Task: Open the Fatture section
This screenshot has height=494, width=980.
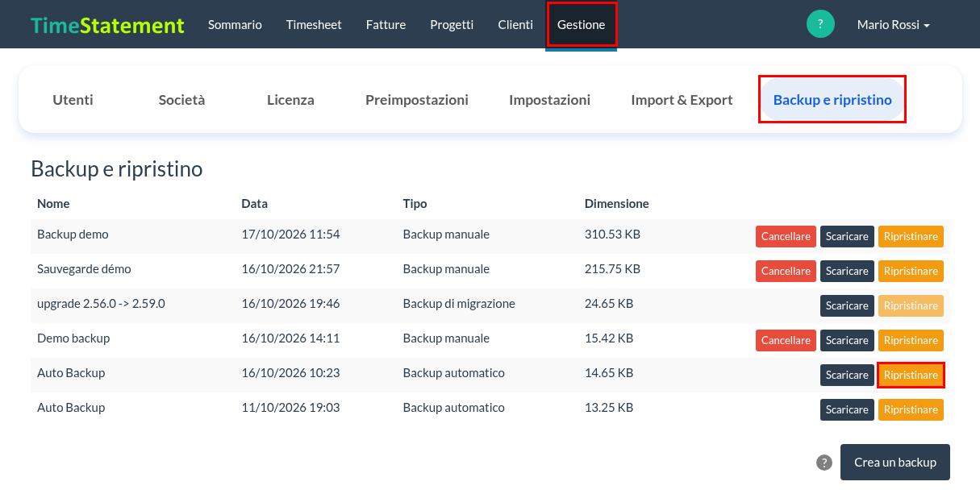Action: tap(386, 25)
